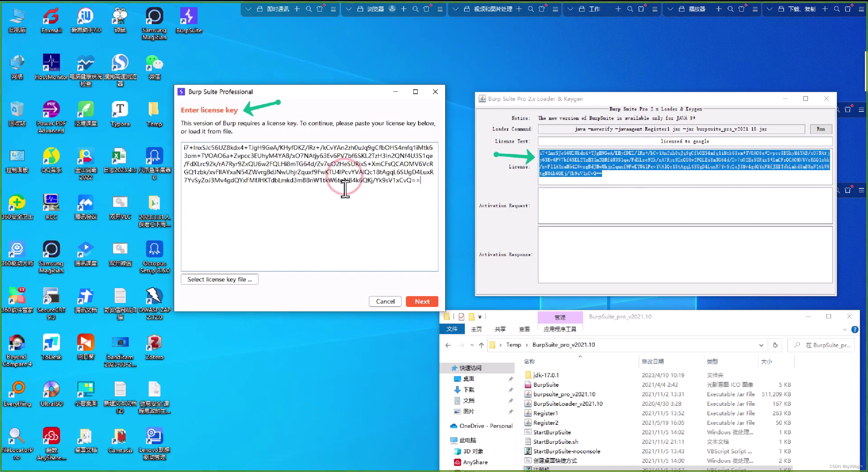Unpin 图片 from Quick access
868x472 pixels.
[511, 411]
